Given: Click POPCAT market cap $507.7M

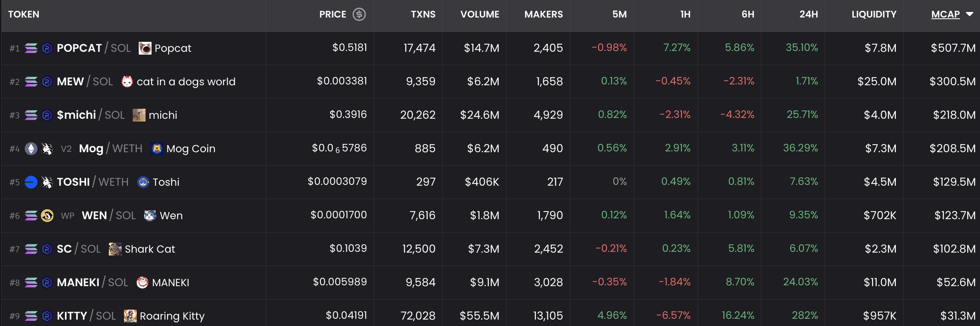Looking at the screenshot, I should coord(953,48).
